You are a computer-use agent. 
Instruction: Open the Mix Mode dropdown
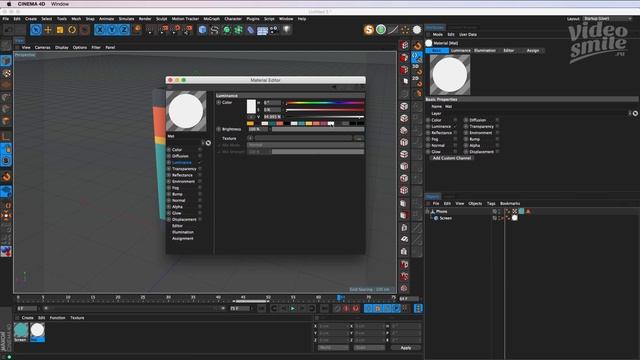point(305,145)
